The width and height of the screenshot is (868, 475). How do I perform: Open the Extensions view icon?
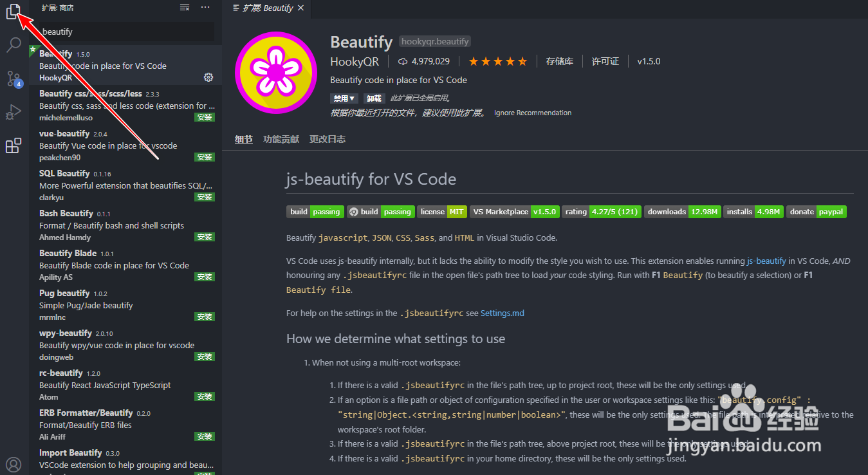point(14,146)
